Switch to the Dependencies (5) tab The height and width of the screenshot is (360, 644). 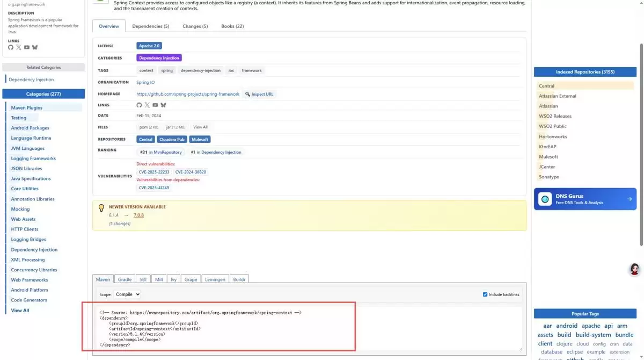151,26
